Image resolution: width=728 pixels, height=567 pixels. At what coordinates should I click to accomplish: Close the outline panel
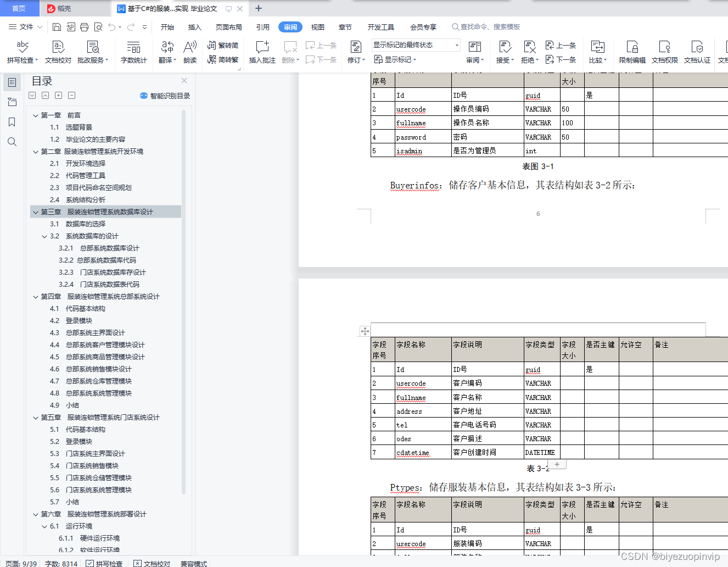[x=184, y=80]
